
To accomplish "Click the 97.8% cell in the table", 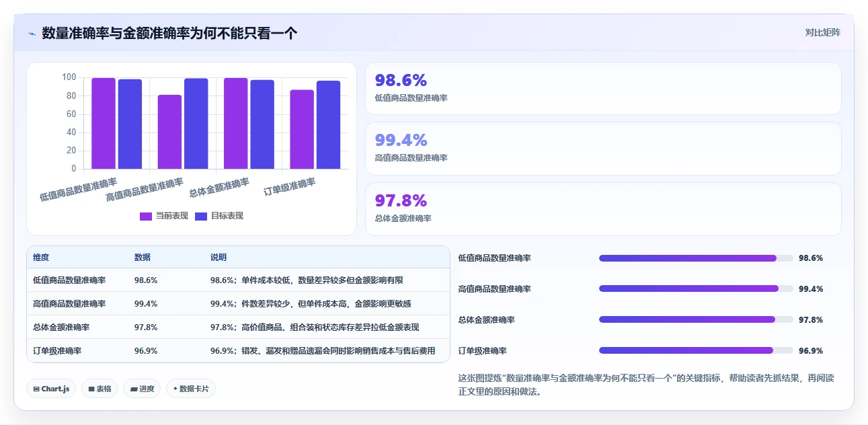I will (146, 327).
